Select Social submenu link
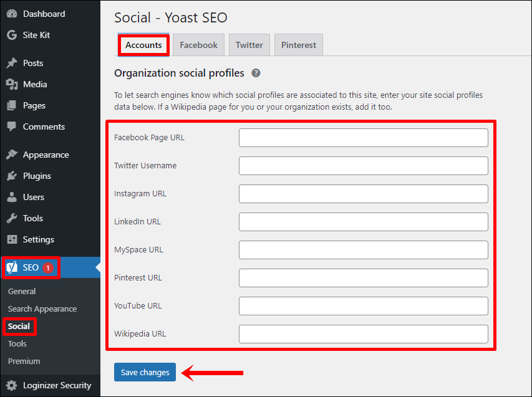The width and height of the screenshot is (532, 397). pos(19,326)
